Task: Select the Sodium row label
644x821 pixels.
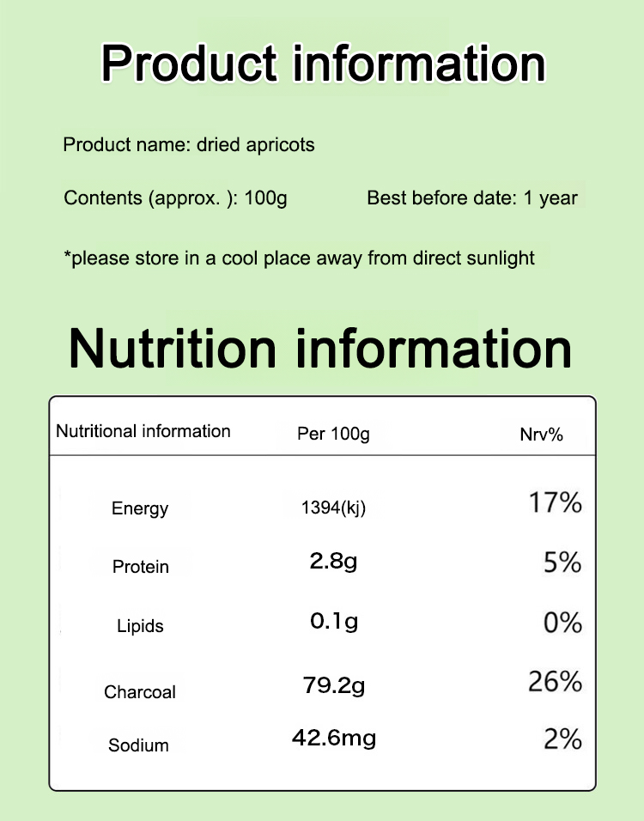Action: click(138, 745)
